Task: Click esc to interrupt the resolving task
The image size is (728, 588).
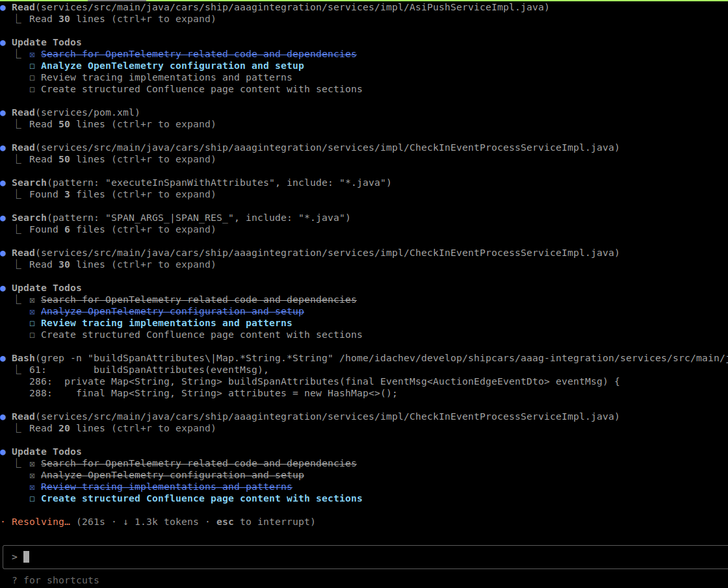Action: pyautogui.click(x=224, y=522)
